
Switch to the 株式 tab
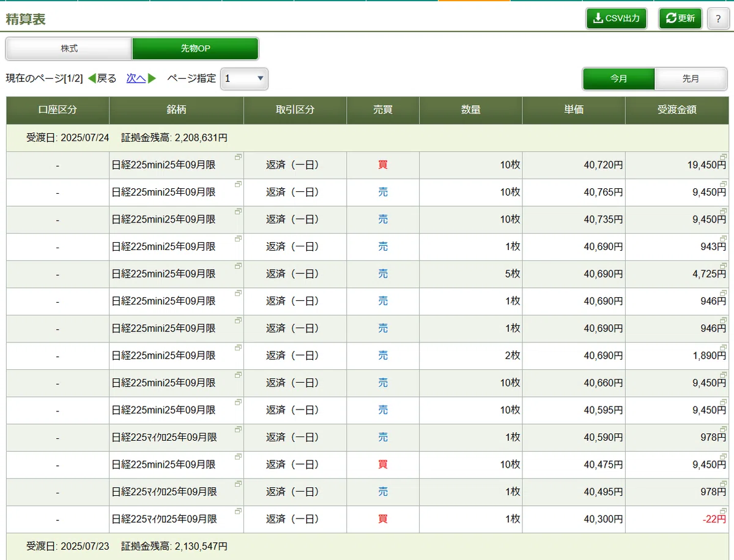coord(69,48)
